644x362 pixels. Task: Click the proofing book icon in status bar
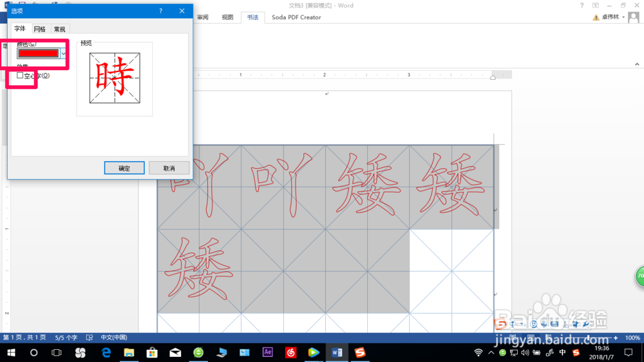pyautogui.click(x=90, y=338)
